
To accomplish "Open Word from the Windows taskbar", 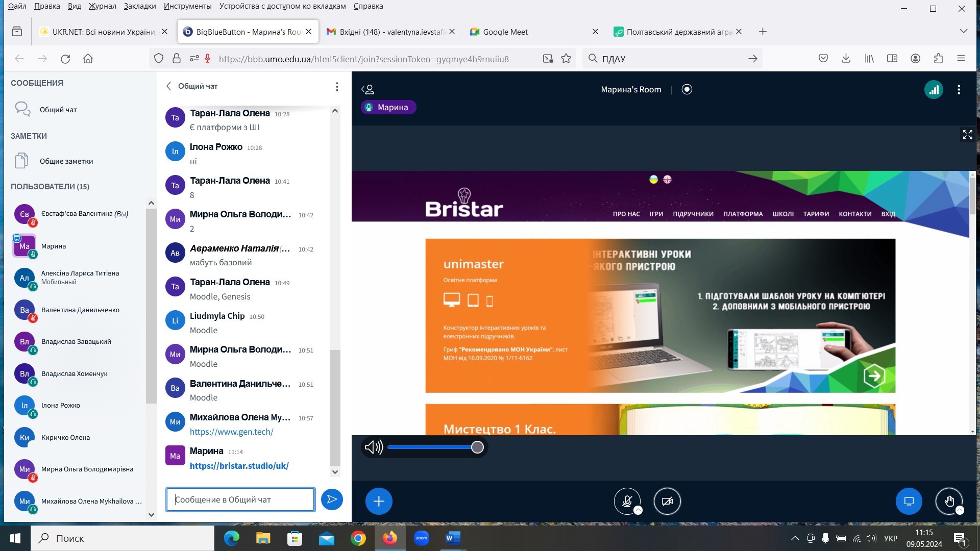I will tap(453, 538).
